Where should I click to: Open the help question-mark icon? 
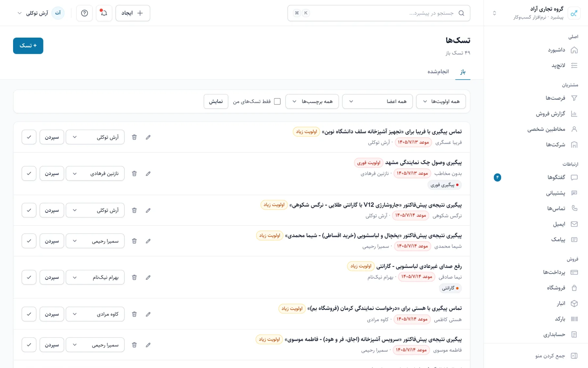click(85, 13)
